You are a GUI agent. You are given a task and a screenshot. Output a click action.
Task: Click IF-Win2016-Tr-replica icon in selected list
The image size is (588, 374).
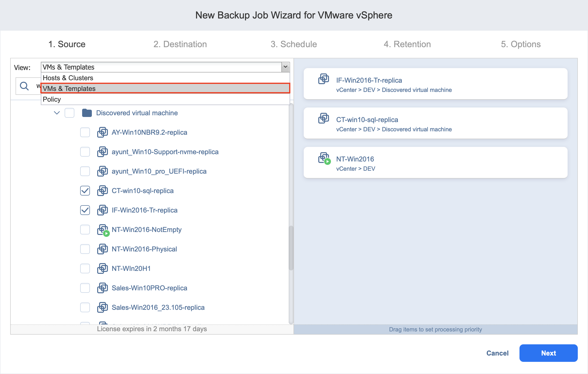[x=324, y=79]
